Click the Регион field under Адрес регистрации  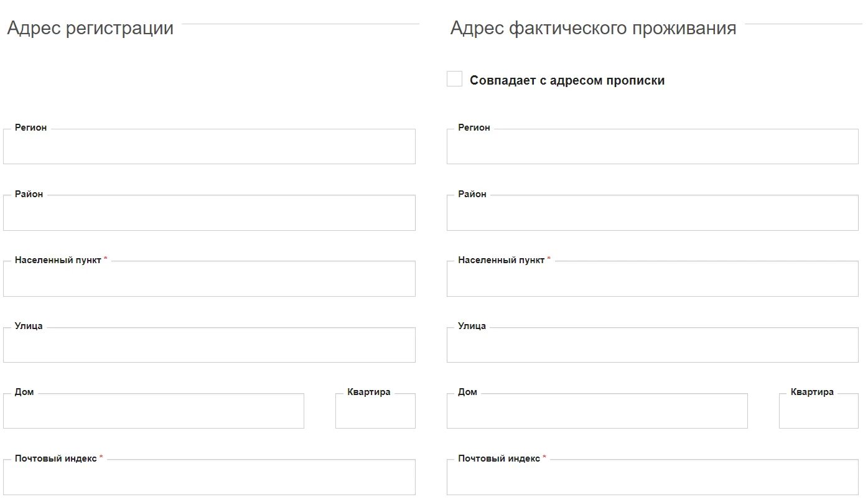(209, 146)
